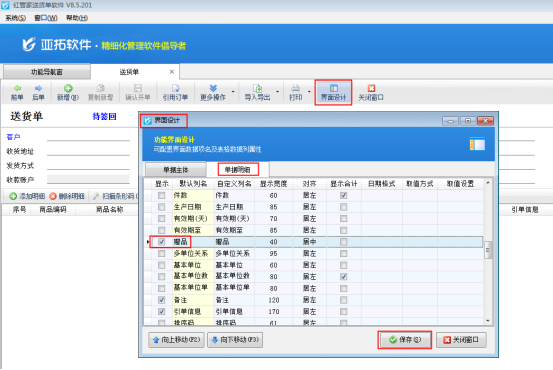Open the 系统(S) menu
The height and width of the screenshot is (370, 553).
pyautogui.click(x=16, y=18)
